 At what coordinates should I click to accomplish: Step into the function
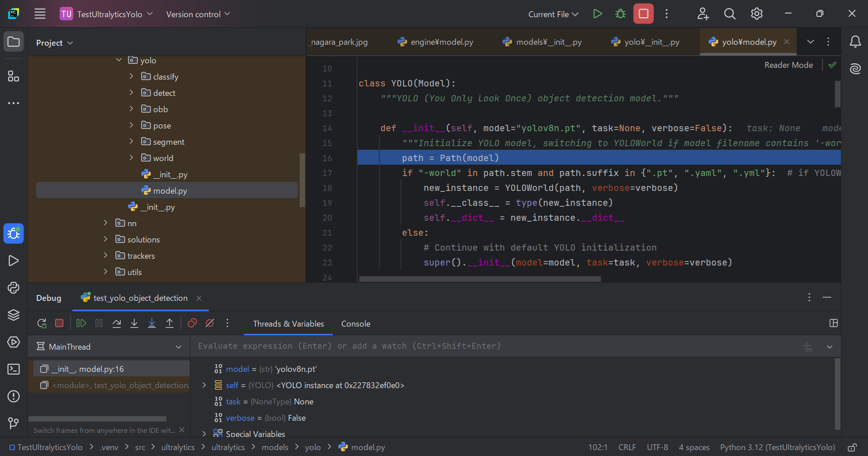(134, 323)
